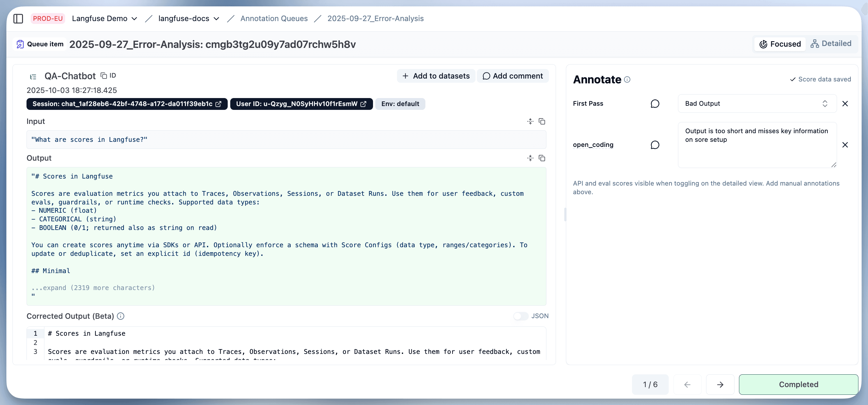The width and height of the screenshot is (868, 405).
Task: Click Add to datasets button
Action: tap(436, 76)
